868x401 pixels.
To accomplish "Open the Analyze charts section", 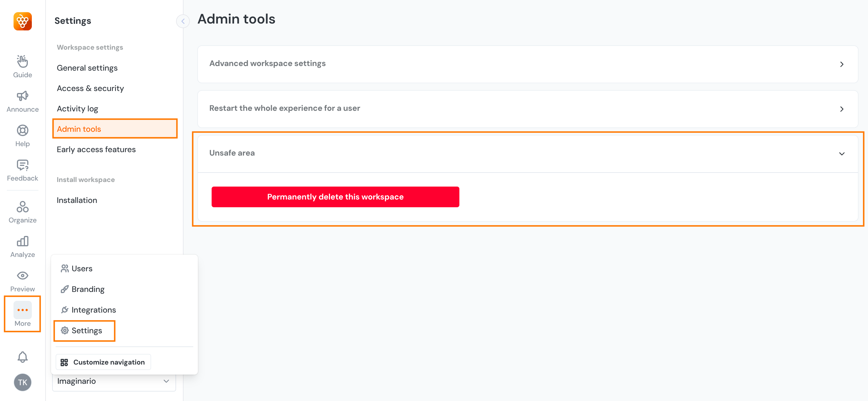I will (23, 247).
